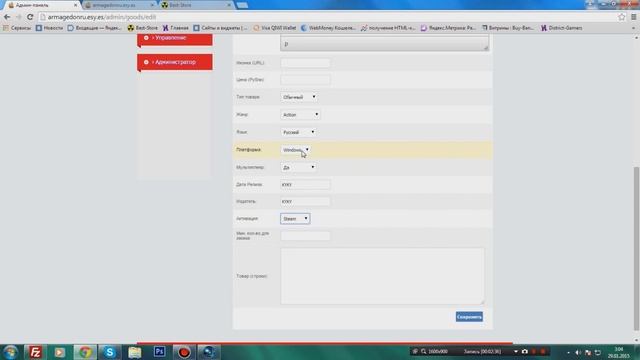Click the top description text area
Viewport: 640px width, 360px height.
tap(384, 43)
